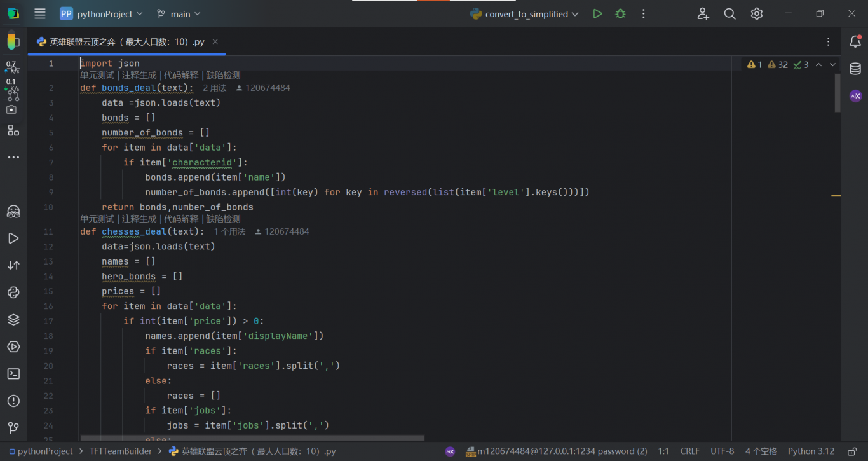Click pythonProject in the breadcrumb bar
Screen dimensions: 868x461
(x=41, y=451)
